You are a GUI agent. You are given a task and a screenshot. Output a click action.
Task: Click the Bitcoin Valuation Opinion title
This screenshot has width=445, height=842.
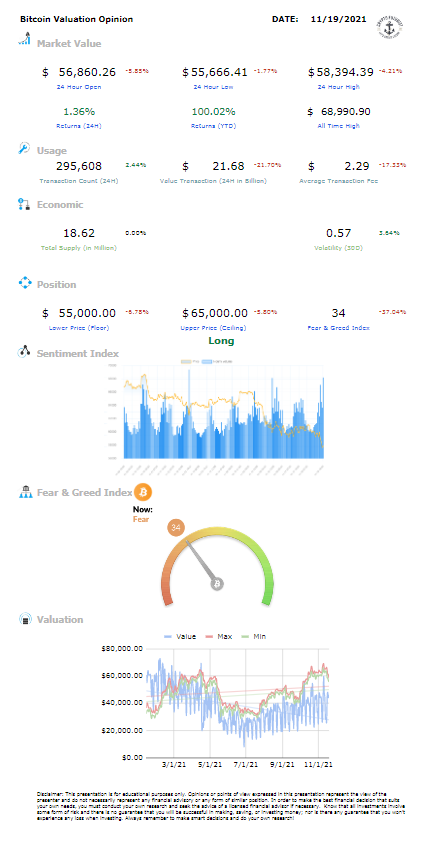pyautogui.click(x=76, y=19)
